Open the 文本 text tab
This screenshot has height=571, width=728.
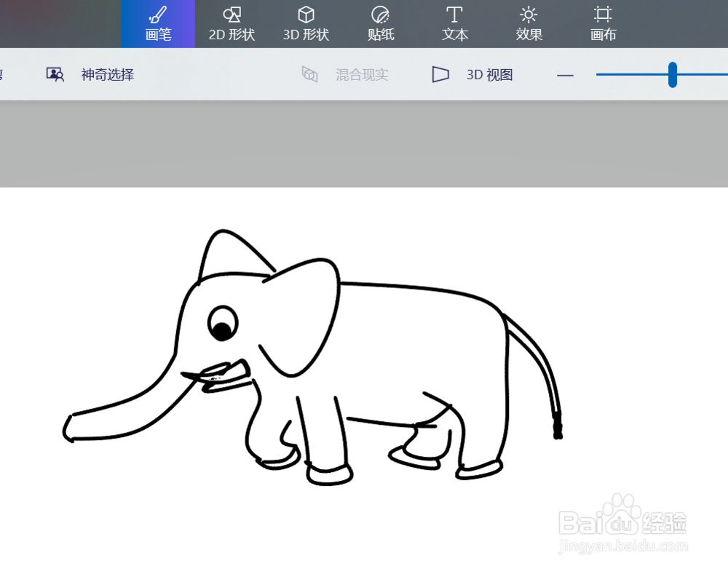pos(454,24)
